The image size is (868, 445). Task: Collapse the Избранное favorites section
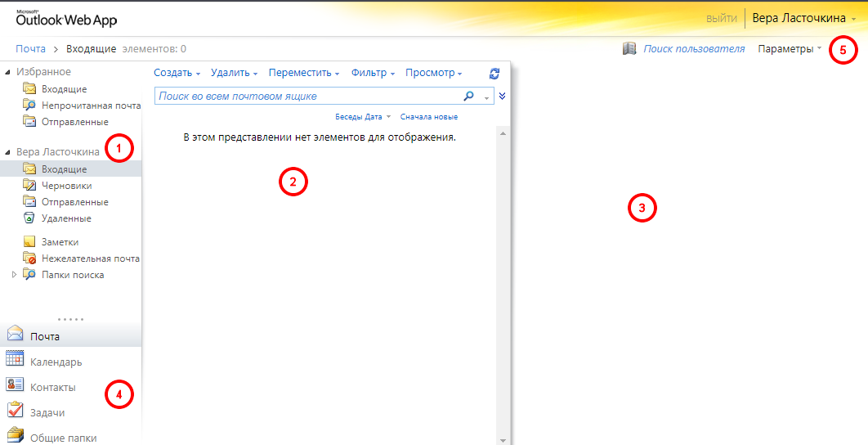(x=8, y=73)
